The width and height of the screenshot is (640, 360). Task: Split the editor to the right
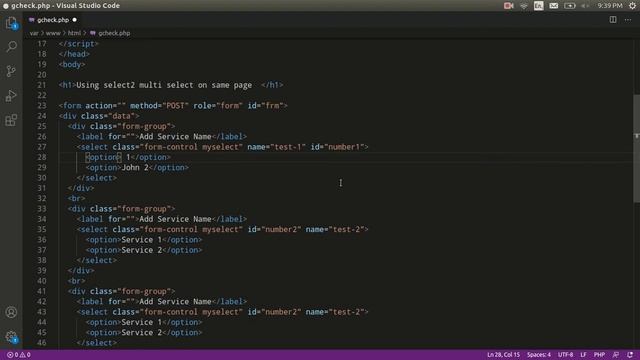pos(613,20)
